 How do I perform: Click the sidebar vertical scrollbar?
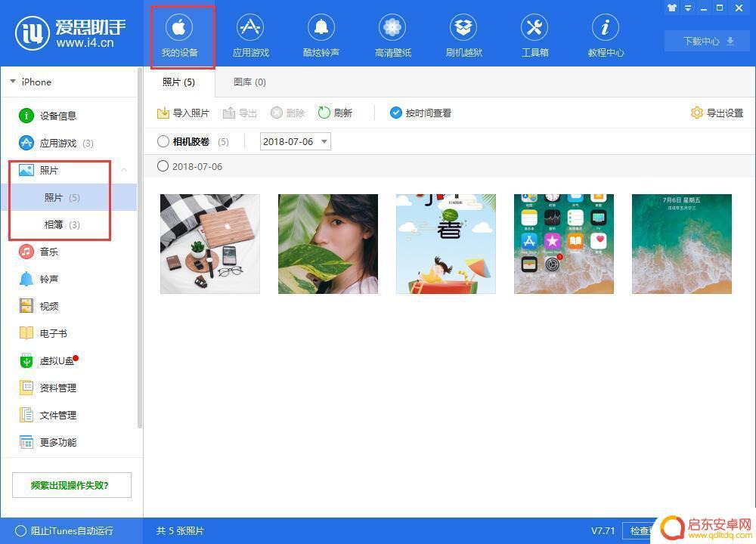click(x=140, y=248)
